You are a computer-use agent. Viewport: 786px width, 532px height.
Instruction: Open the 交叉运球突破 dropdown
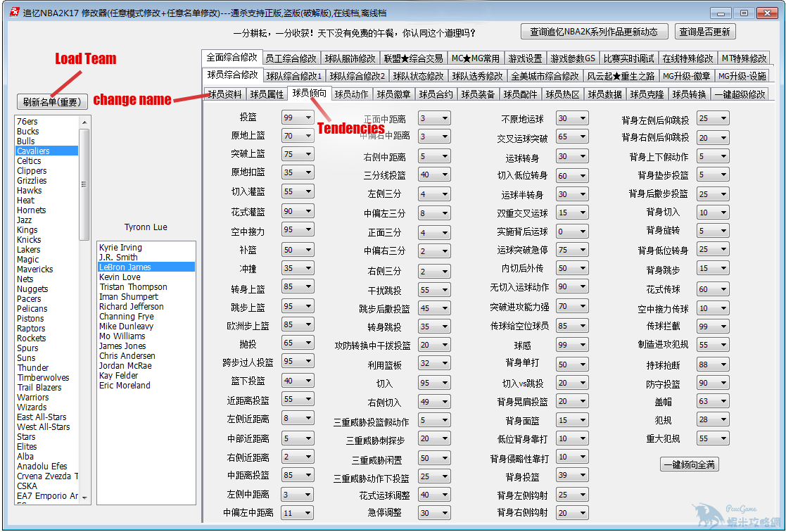click(x=573, y=137)
